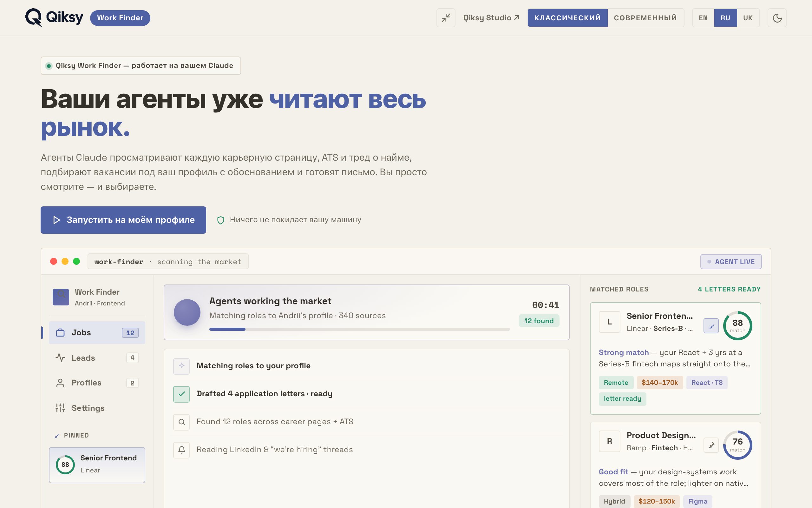Screen dimensions: 812x508
Task: Click the Work Finder avatar in sidebar
Action: 61,297
